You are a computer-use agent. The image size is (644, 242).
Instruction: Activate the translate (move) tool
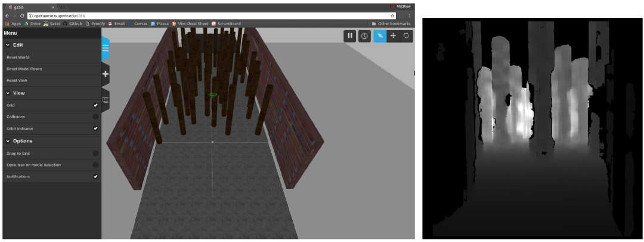point(393,36)
